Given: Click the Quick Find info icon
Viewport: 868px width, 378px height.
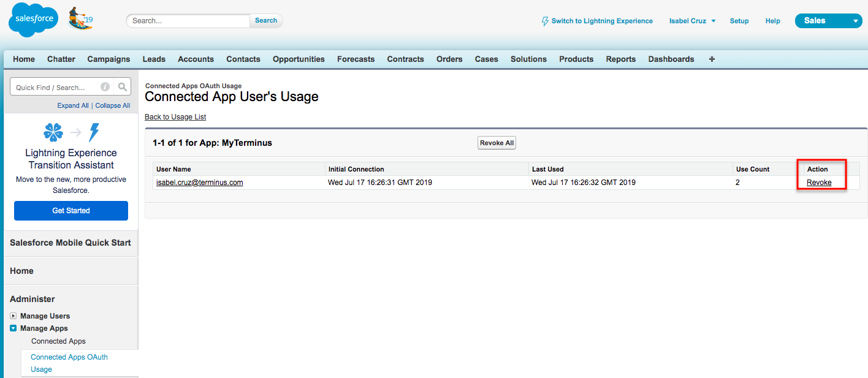Looking at the screenshot, I should [x=105, y=87].
